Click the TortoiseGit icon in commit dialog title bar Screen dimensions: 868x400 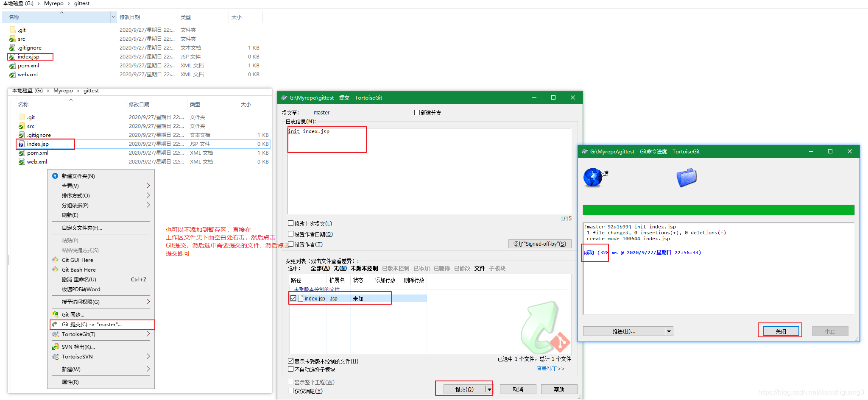coord(284,97)
